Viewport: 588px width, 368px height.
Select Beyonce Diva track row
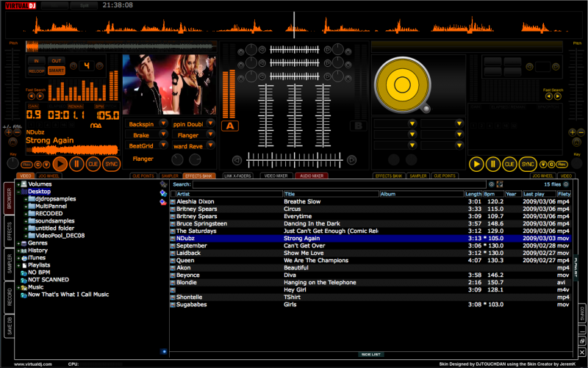pyautogui.click(x=370, y=275)
